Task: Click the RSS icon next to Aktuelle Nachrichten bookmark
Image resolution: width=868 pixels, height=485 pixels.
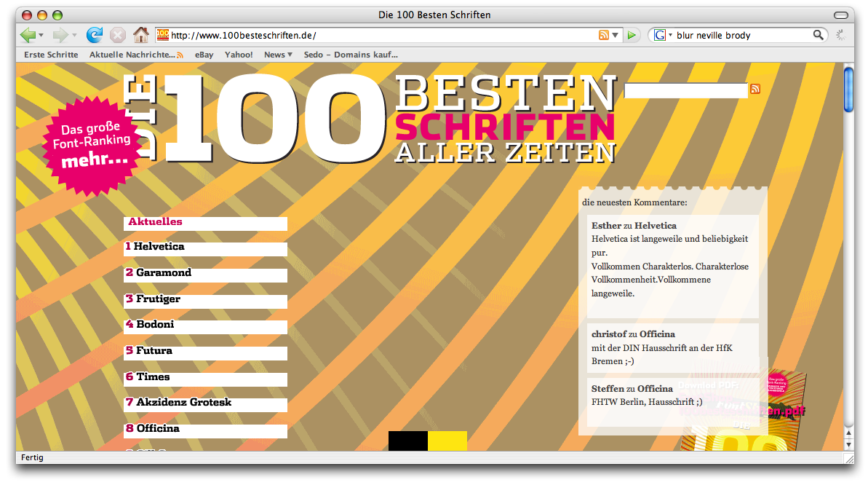Action: click(x=180, y=55)
